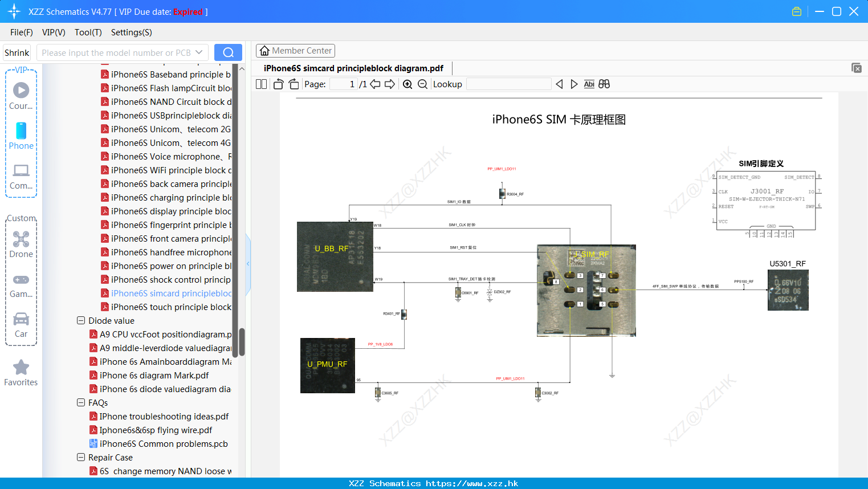Open iPhone6S front camera principle file

(166, 238)
